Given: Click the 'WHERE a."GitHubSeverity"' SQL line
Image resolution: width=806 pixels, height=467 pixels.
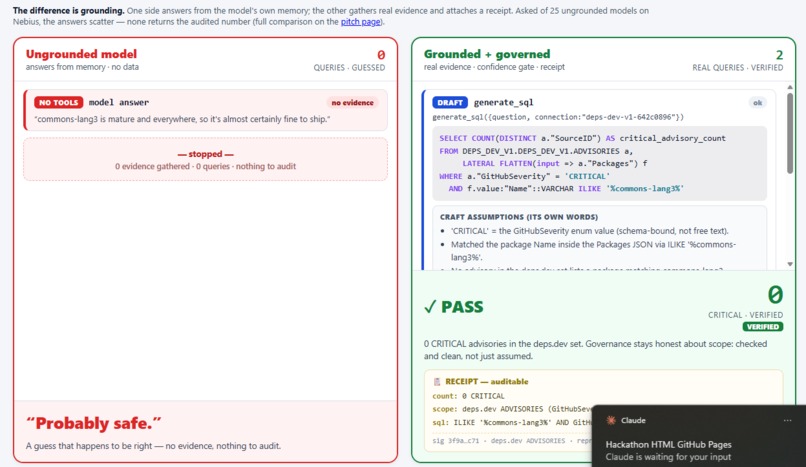Looking at the screenshot, I should click(x=524, y=176).
